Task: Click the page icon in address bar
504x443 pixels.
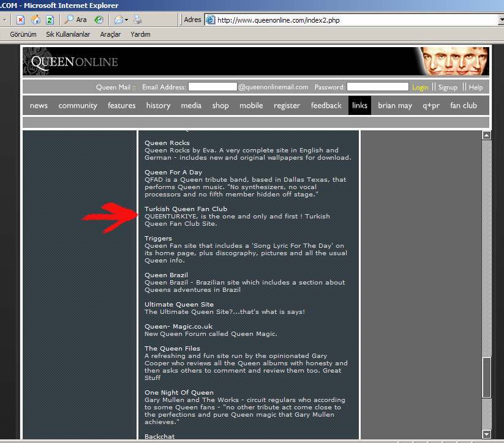Action: (211, 20)
